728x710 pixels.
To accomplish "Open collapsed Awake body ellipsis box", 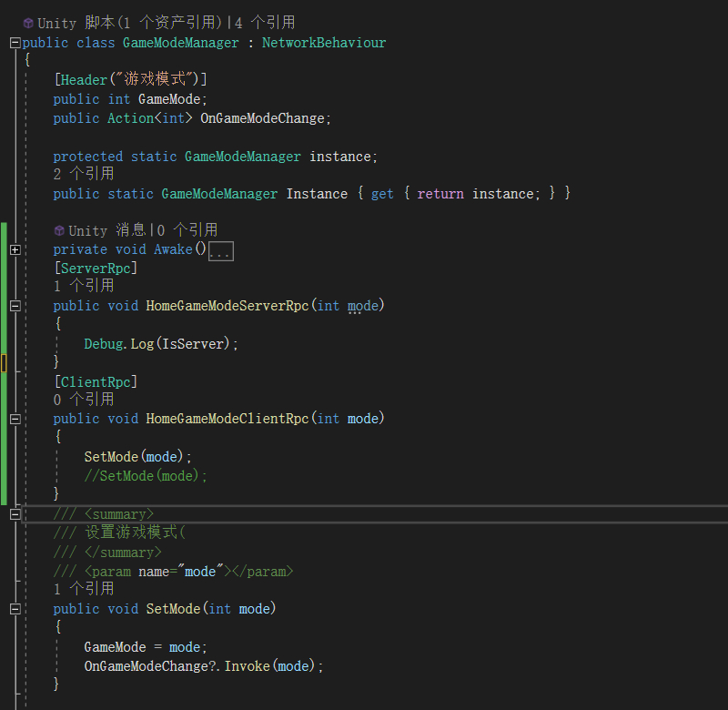I will click(x=220, y=251).
